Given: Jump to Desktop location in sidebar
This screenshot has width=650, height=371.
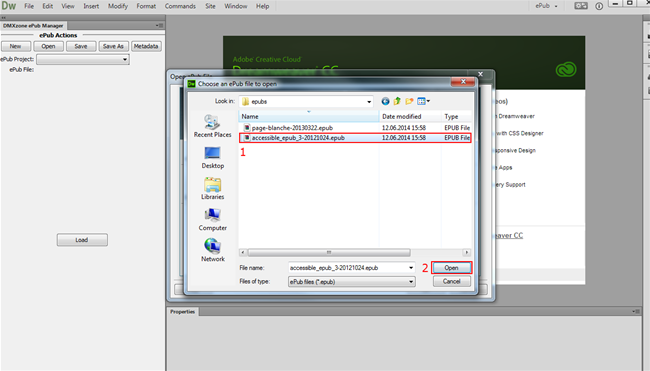Looking at the screenshot, I should pyautogui.click(x=212, y=158).
